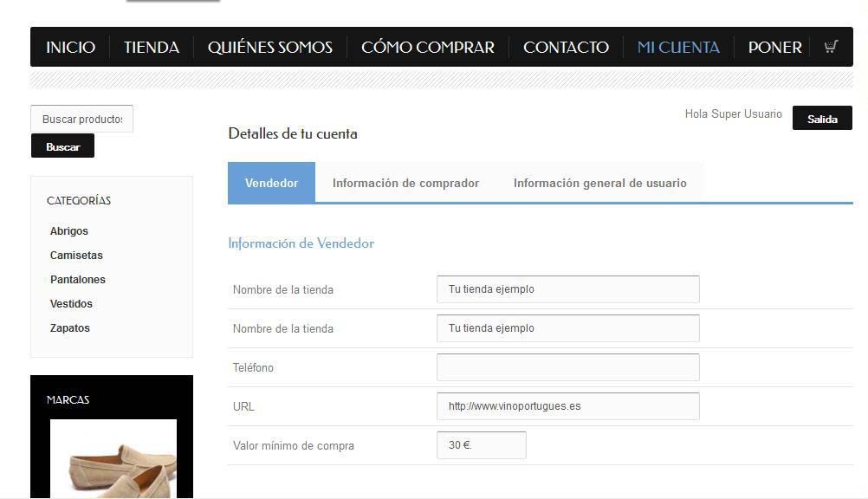
Task: Click the 'URL' label
Action: pos(243,406)
